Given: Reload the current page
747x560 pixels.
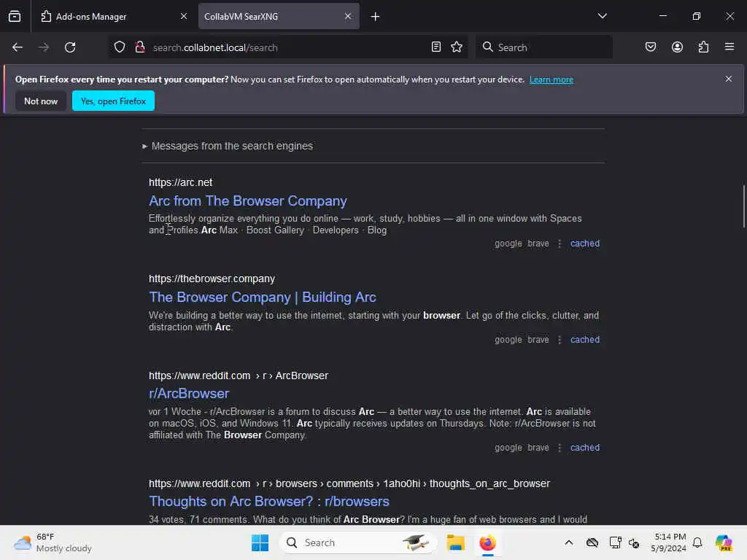Looking at the screenshot, I should click(70, 47).
